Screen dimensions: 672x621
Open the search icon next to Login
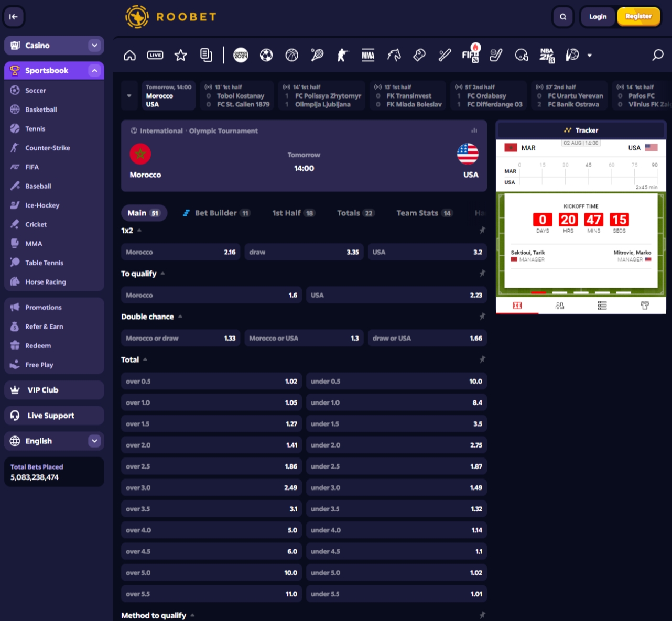tap(563, 17)
